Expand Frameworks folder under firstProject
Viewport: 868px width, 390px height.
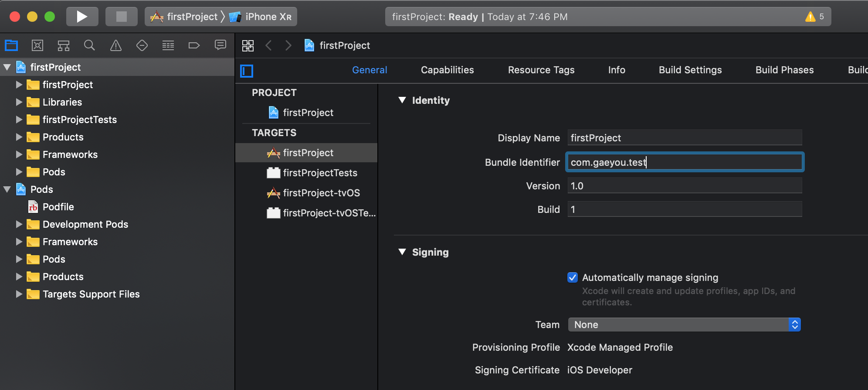tap(19, 154)
